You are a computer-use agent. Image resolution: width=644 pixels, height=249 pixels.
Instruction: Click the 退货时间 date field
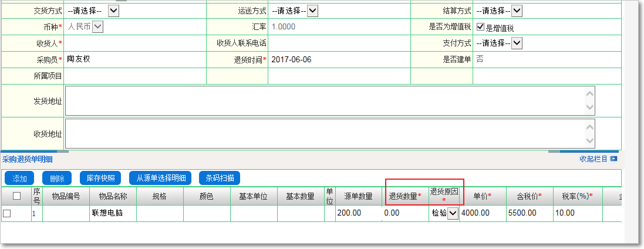coord(338,59)
